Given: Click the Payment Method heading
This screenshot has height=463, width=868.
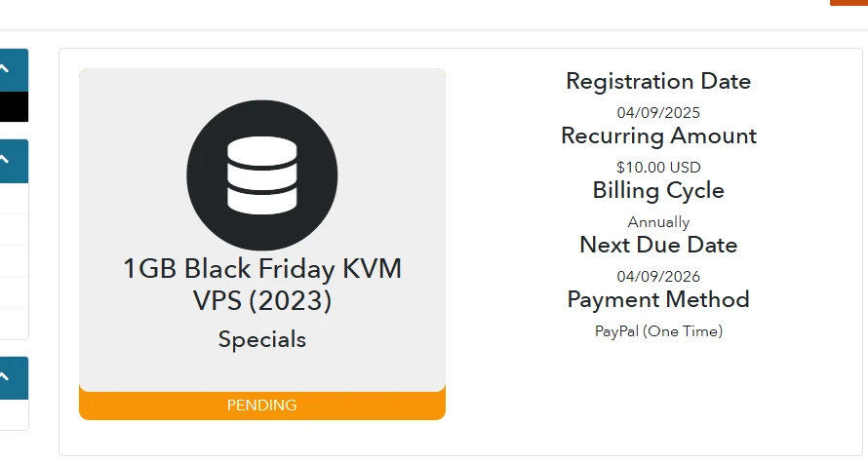Looking at the screenshot, I should pos(658,299).
